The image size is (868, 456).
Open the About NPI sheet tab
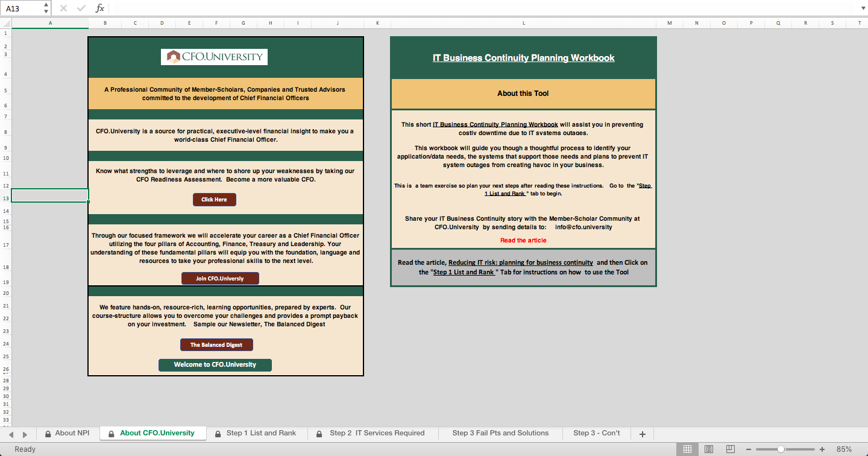pos(68,433)
